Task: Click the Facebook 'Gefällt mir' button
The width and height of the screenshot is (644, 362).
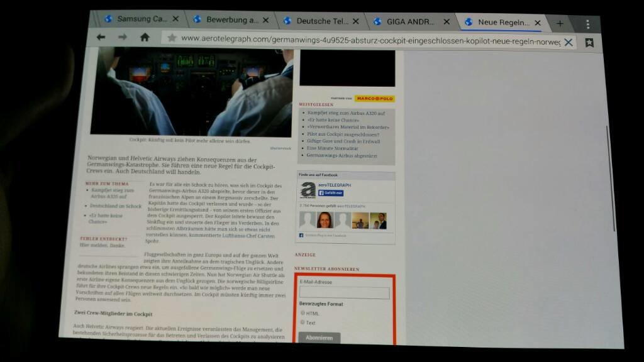Action: 331,193
